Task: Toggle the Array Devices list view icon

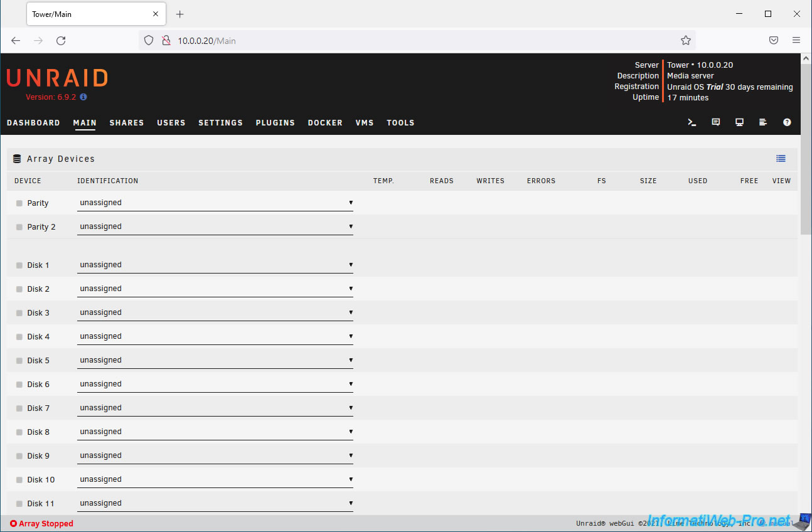Action: click(x=781, y=159)
